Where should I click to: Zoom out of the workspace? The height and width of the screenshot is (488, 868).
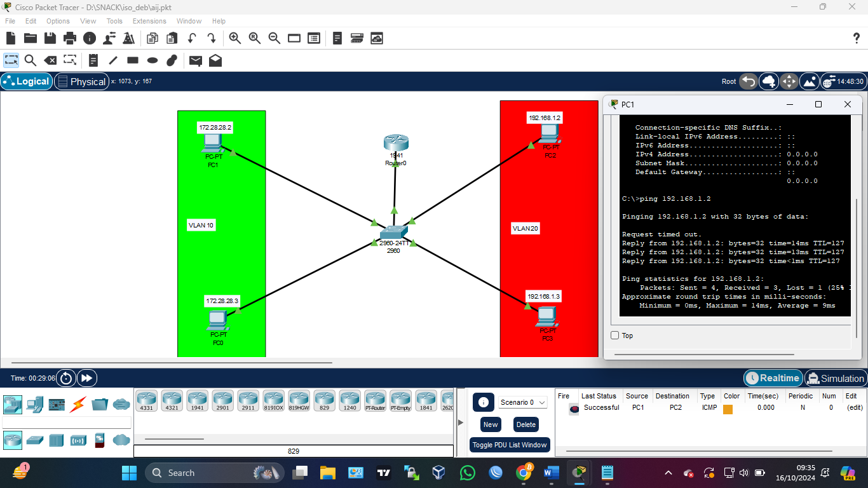[x=275, y=38]
